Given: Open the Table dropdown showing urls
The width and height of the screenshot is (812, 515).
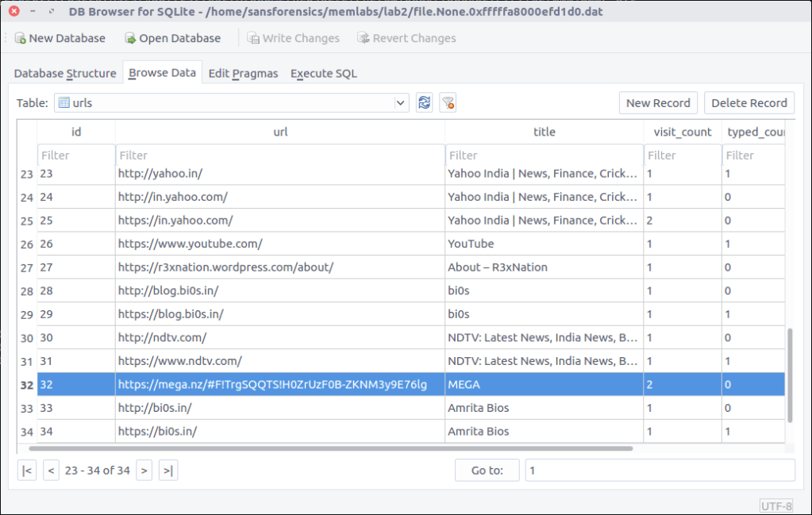Looking at the screenshot, I should pos(232,103).
